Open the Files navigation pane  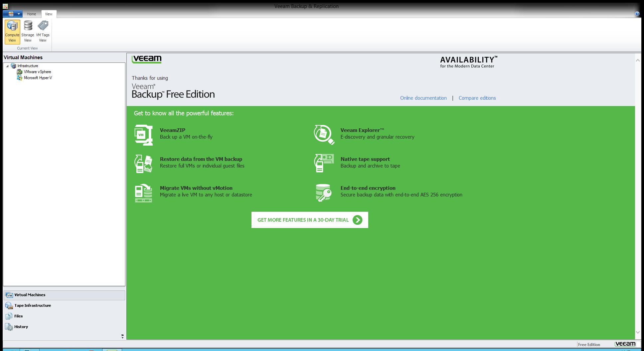[64, 316]
